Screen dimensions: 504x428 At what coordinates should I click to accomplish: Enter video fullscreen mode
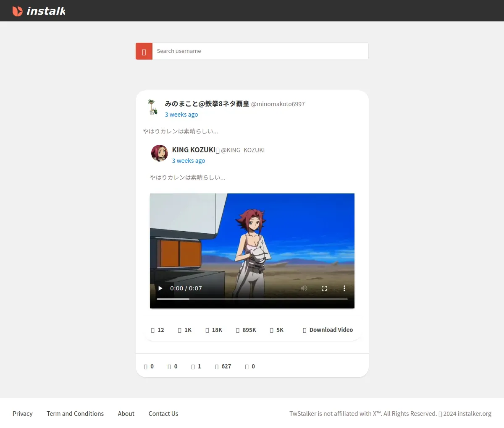click(x=324, y=288)
